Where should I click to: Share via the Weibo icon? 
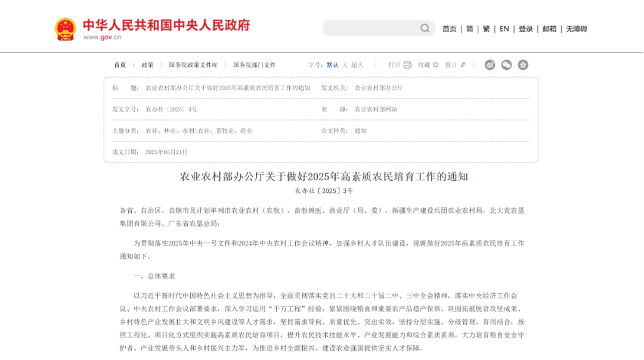pyautogui.click(x=490, y=65)
